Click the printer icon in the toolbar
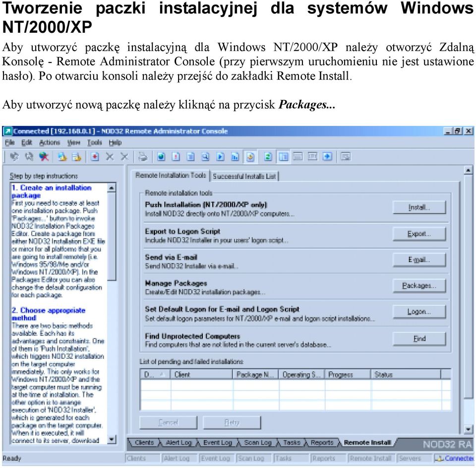 143,157
